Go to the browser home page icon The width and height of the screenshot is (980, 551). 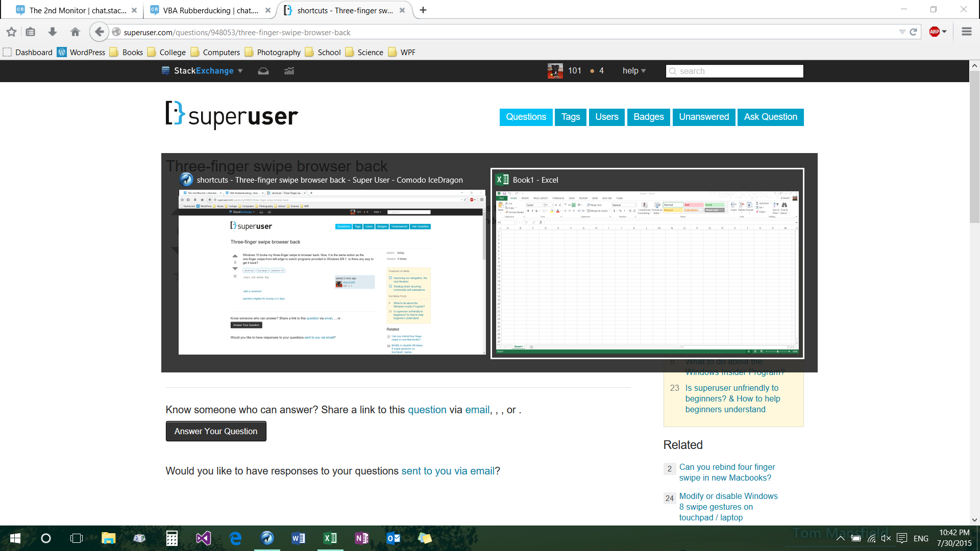click(x=75, y=32)
